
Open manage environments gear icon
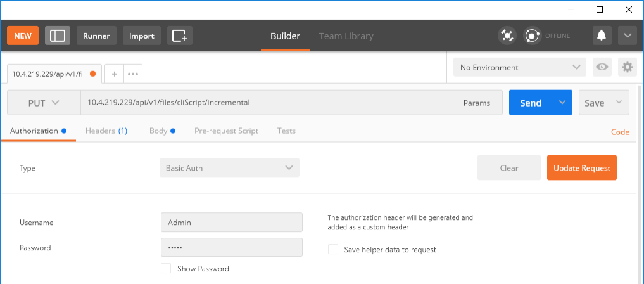[627, 67]
